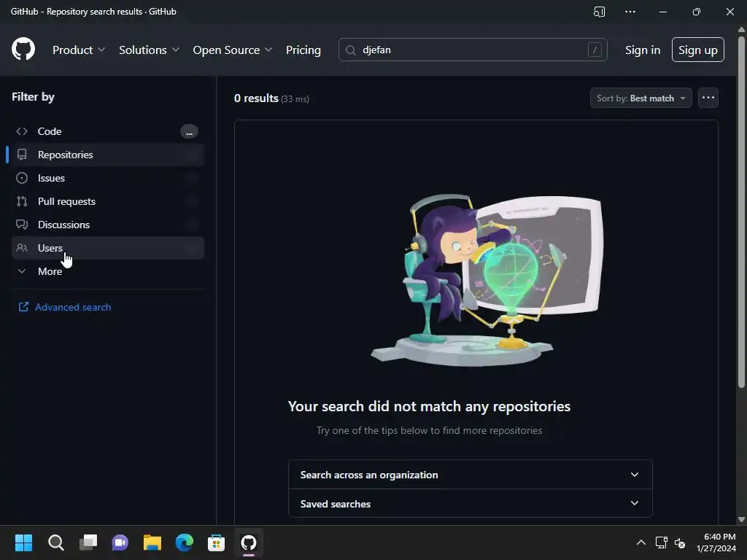Viewport: 747px width, 560px height.
Task: Open Task View on the taskbar
Action: tap(88, 542)
